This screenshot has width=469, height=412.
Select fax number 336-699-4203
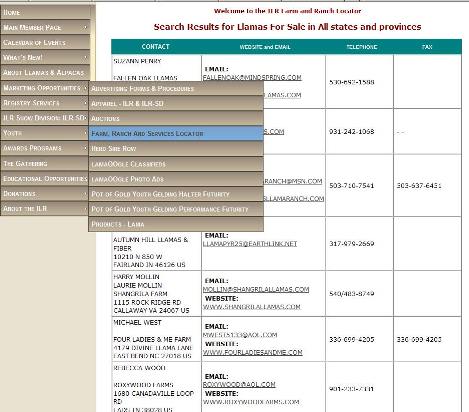coord(419,339)
